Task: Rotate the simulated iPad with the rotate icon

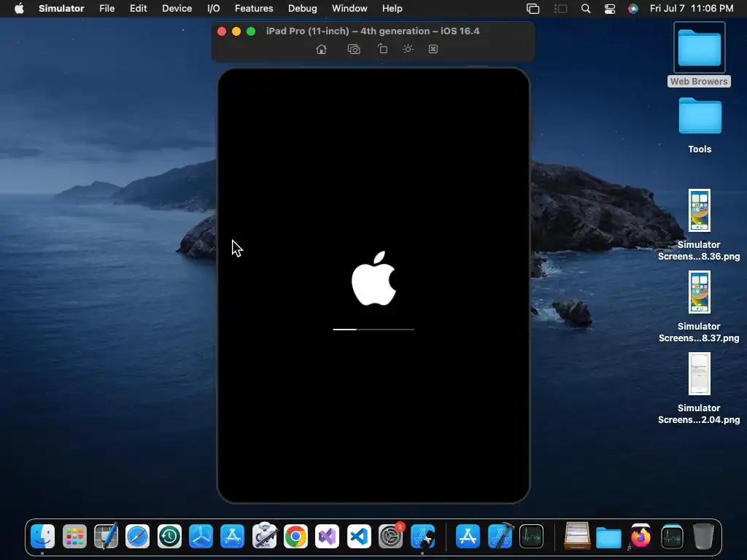Action: pyautogui.click(x=382, y=49)
